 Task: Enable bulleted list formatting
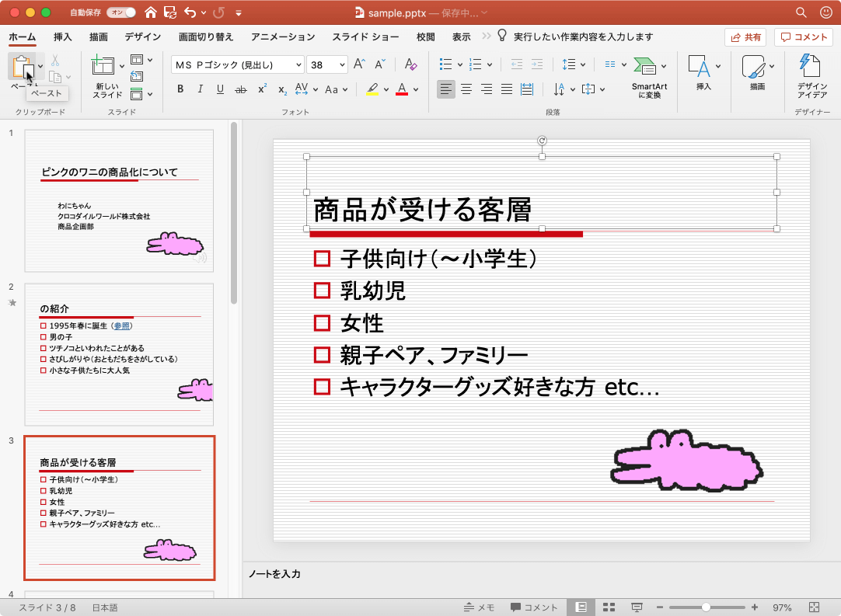446,64
